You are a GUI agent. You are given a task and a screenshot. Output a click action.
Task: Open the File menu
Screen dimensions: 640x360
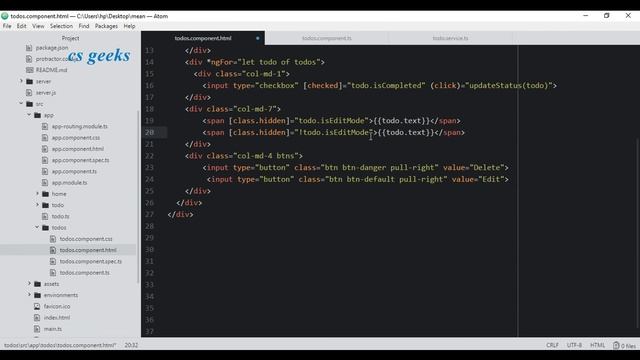[7, 26]
